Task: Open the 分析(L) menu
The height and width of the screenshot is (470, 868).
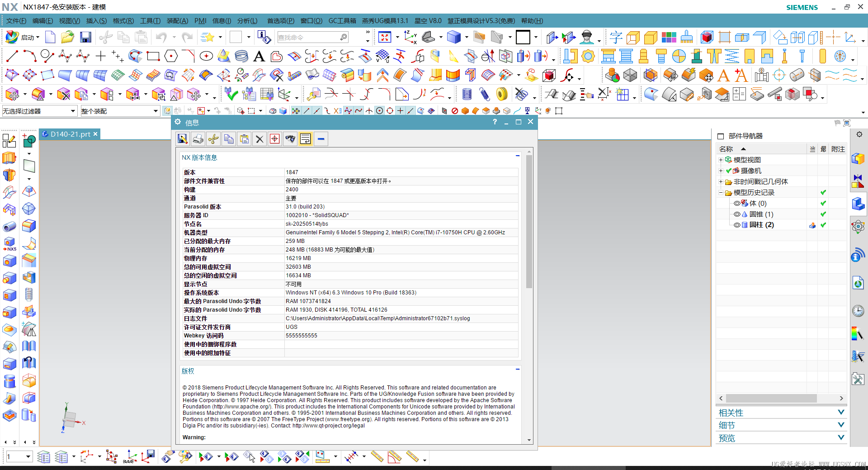Action: click(x=247, y=21)
